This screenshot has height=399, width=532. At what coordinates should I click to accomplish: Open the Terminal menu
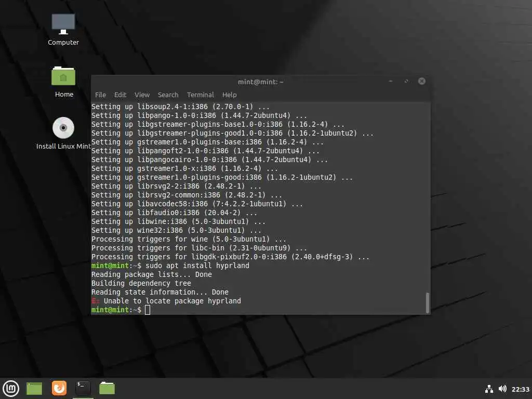200,95
